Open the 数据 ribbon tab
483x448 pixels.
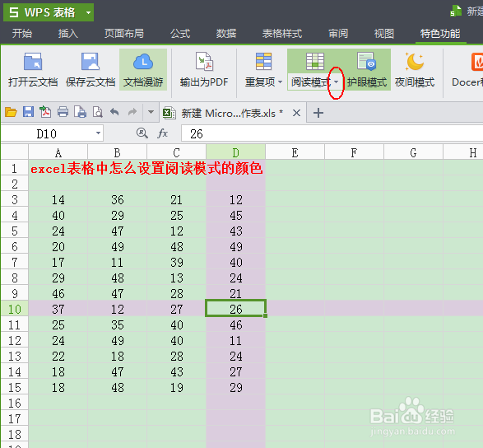click(x=226, y=33)
